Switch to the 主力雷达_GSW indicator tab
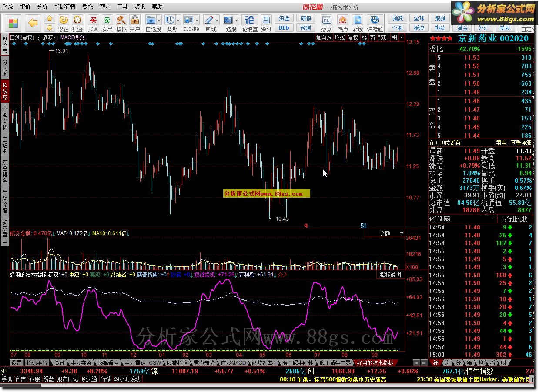The height and width of the screenshot is (392, 539). pyautogui.click(x=143, y=362)
